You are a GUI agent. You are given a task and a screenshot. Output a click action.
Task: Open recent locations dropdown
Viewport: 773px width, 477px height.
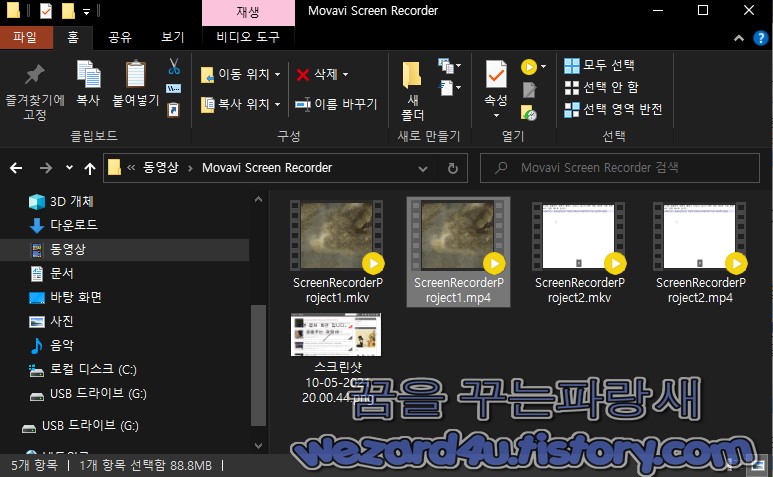click(70, 168)
